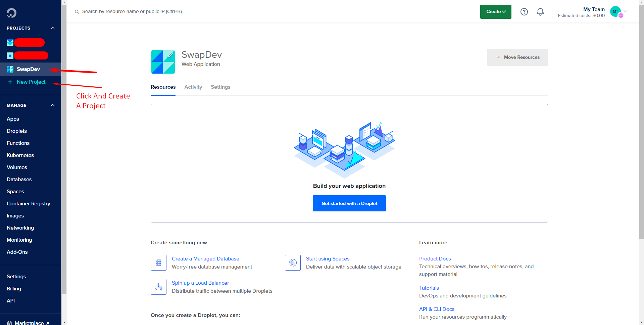
Task: Collapse the Projects sidebar section
Action: point(53,28)
